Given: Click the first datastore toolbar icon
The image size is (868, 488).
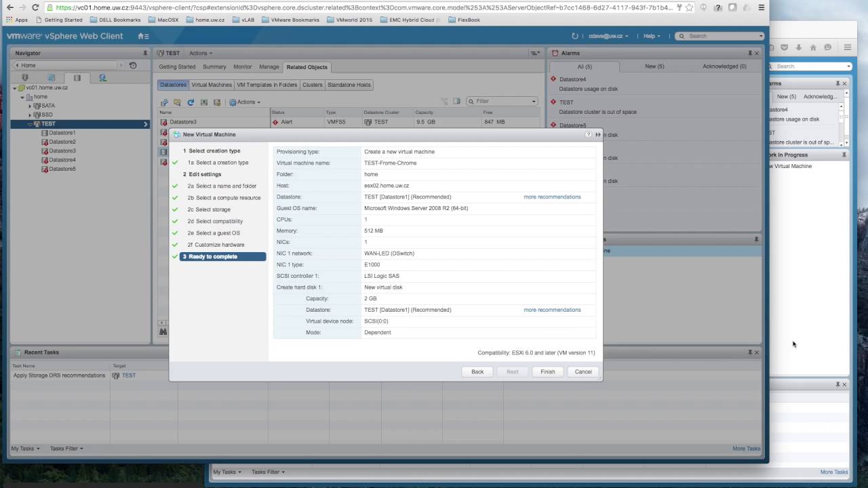Looking at the screenshot, I should (x=164, y=102).
